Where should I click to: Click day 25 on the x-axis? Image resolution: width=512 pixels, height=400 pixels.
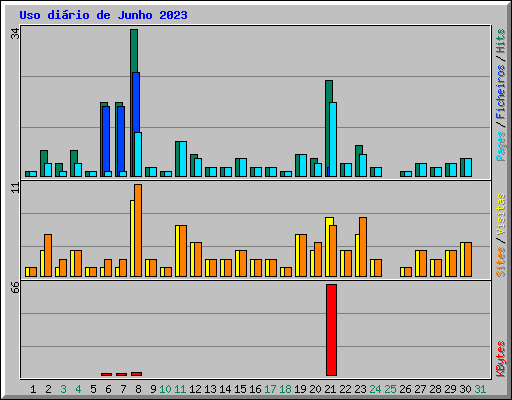tap(390, 389)
